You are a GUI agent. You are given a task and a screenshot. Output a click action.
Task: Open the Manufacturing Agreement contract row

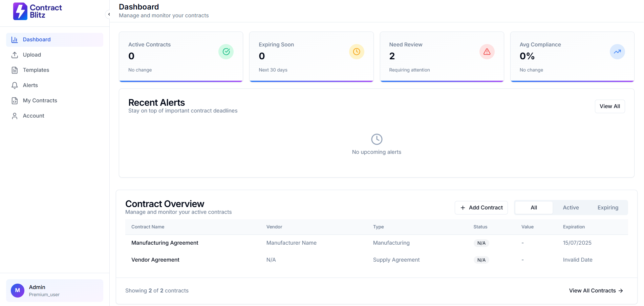pos(165,243)
